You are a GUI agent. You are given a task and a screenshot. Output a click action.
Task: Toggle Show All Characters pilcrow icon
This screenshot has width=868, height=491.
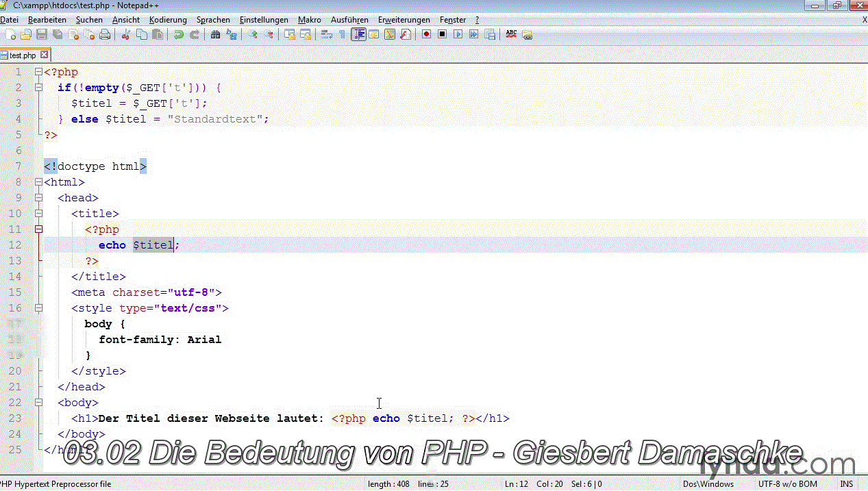click(343, 34)
